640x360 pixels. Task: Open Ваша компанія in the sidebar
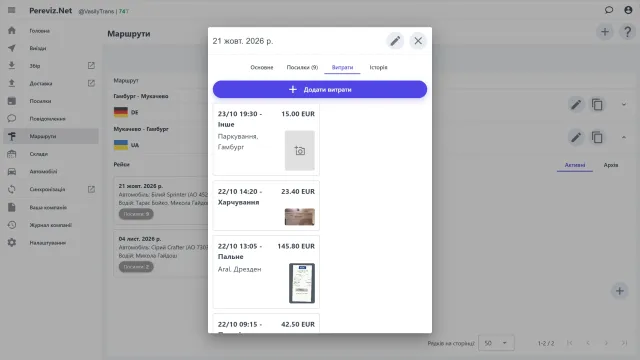click(x=51, y=207)
